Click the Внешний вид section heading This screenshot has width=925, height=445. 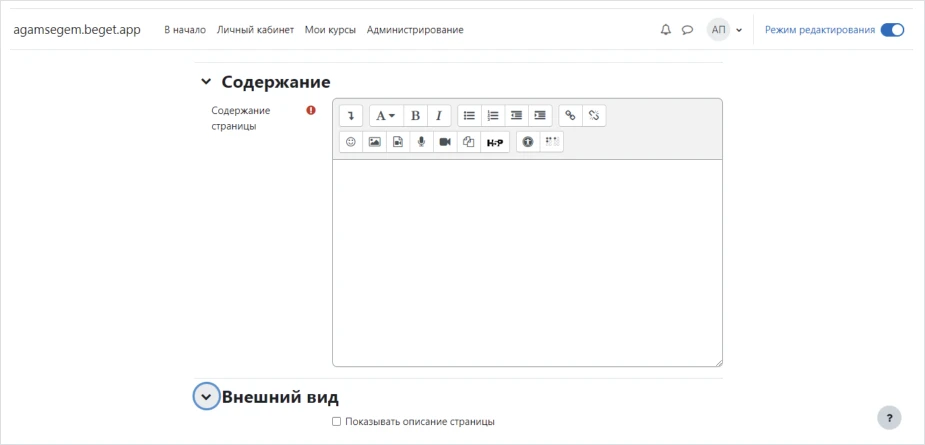pyautogui.click(x=280, y=397)
